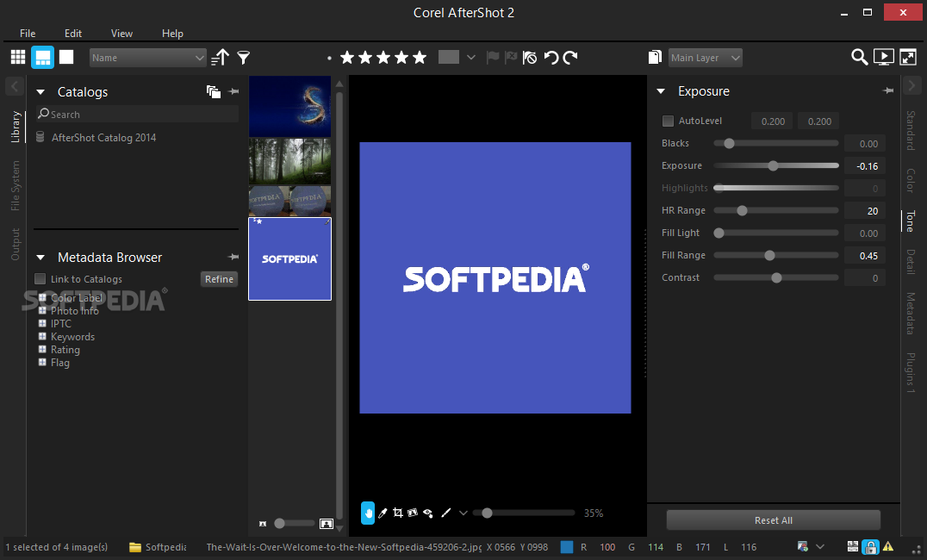927x560 pixels.
Task: Click the soft proofing color icon
Action: click(802, 547)
